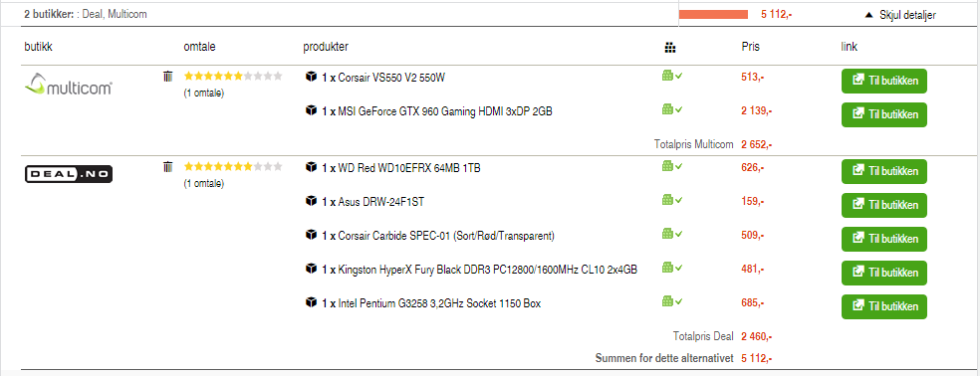This screenshot has height=376, width=980.
Task: Click the orange price bar at top
Action: coord(713,14)
